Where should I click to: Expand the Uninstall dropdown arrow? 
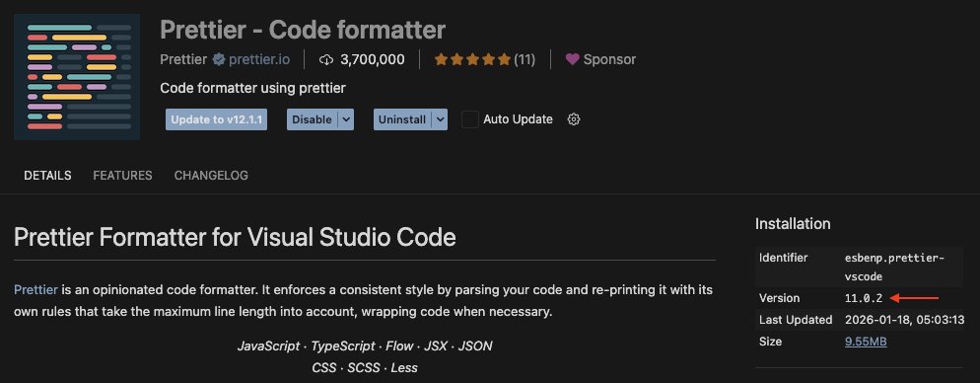[440, 119]
